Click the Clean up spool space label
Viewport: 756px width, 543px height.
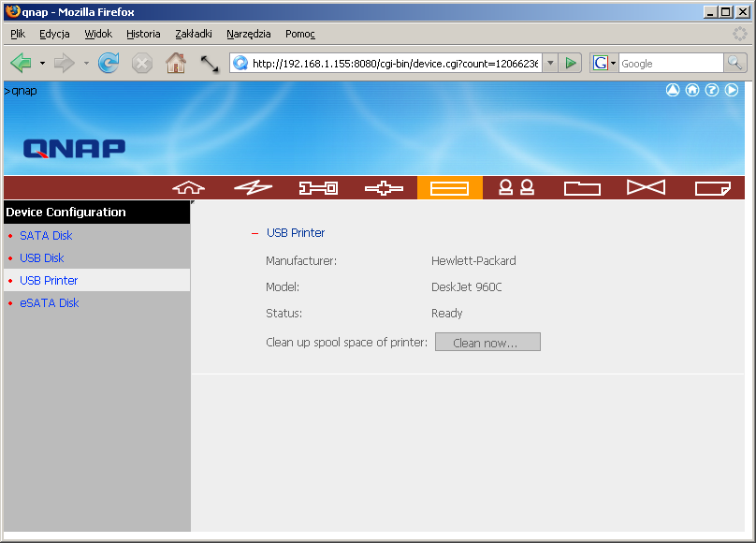click(347, 343)
